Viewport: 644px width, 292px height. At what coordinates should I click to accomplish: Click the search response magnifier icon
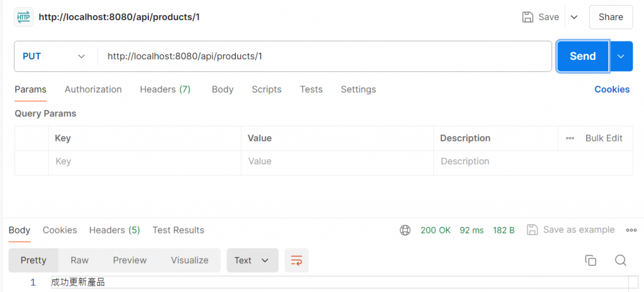click(621, 260)
